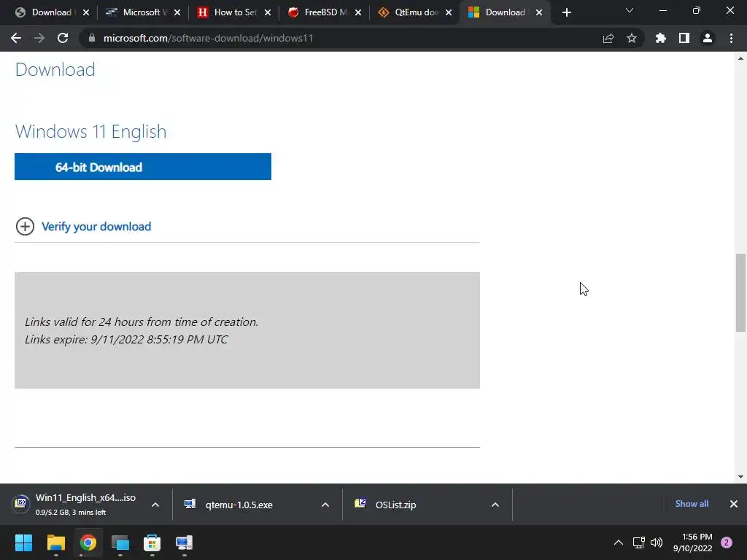The image size is (747, 560).
Task: Expand Verify your download plus icon
Action: click(x=25, y=226)
